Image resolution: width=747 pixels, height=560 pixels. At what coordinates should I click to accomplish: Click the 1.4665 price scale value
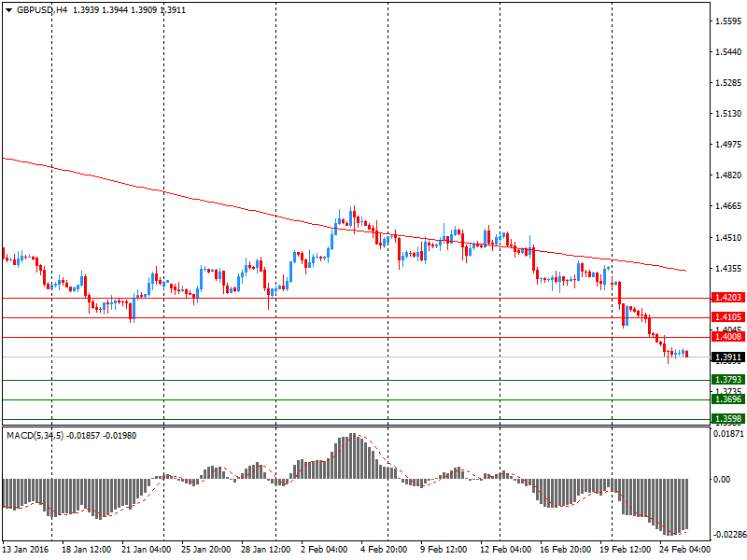click(728, 206)
